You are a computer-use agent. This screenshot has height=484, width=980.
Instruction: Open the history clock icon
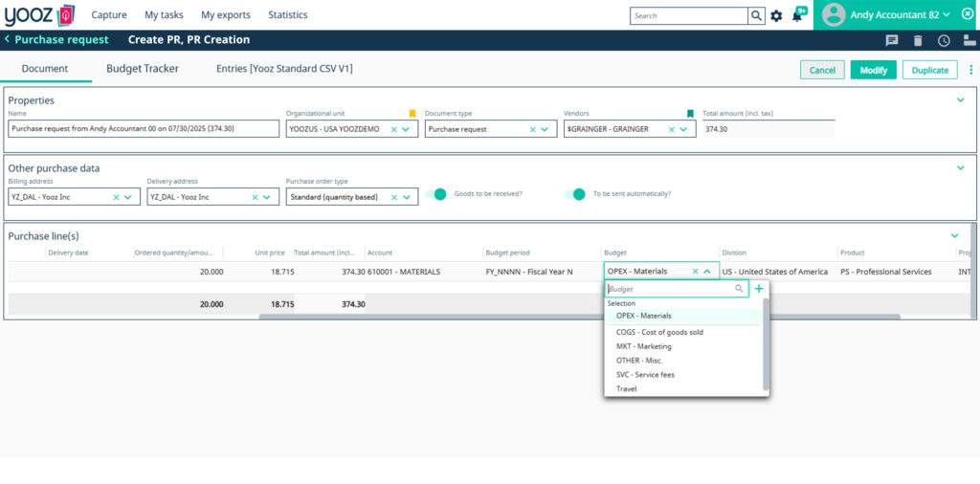(944, 40)
